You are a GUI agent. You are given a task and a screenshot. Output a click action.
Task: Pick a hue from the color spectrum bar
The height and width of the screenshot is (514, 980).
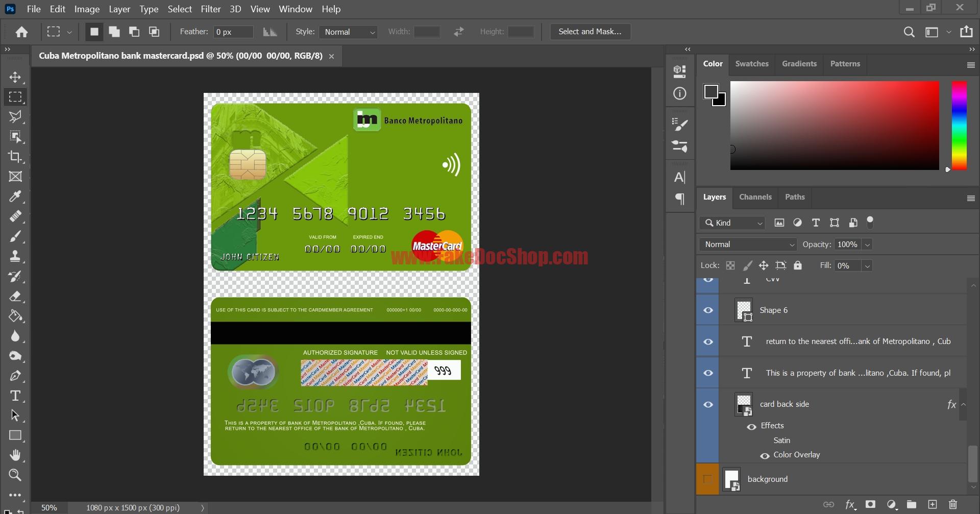coord(959,126)
